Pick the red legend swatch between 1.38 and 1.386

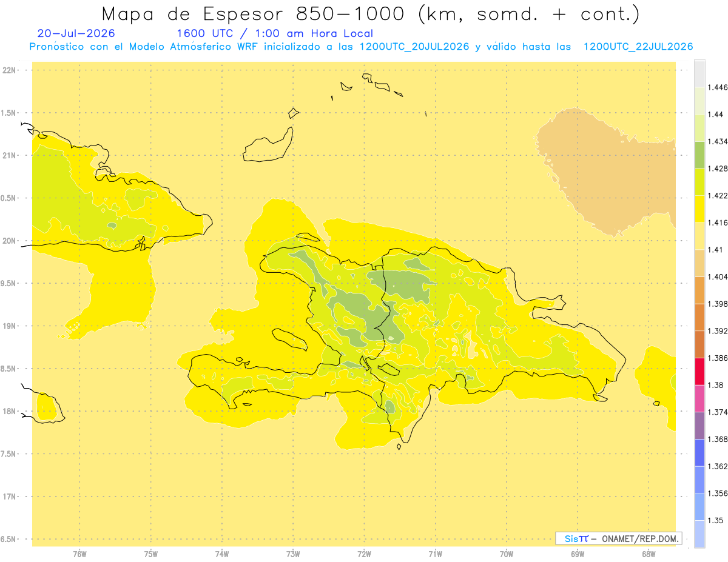click(x=699, y=371)
